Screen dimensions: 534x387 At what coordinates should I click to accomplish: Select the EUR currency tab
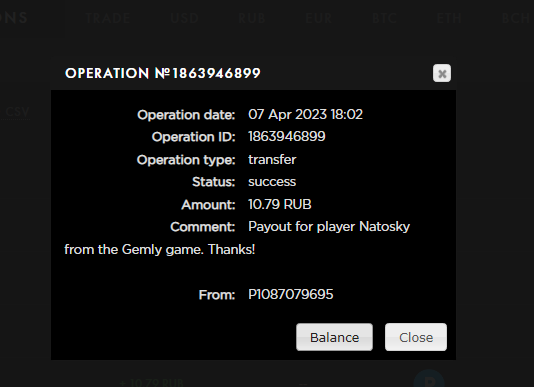[x=318, y=18]
